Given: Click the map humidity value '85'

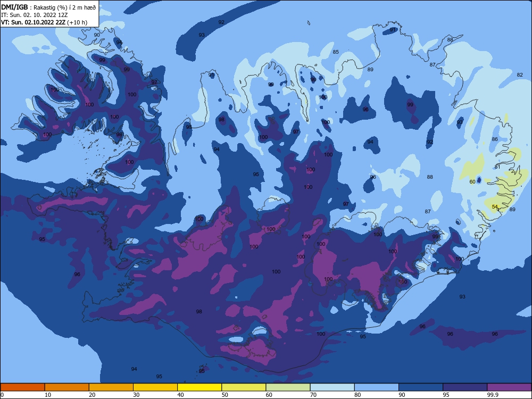Looking at the screenshot, I should pyautogui.click(x=336, y=52).
